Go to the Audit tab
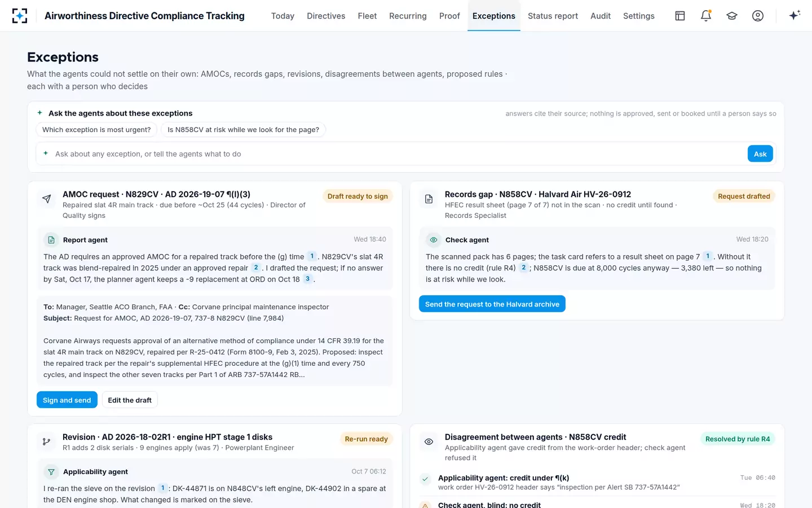 pyautogui.click(x=601, y=16)
